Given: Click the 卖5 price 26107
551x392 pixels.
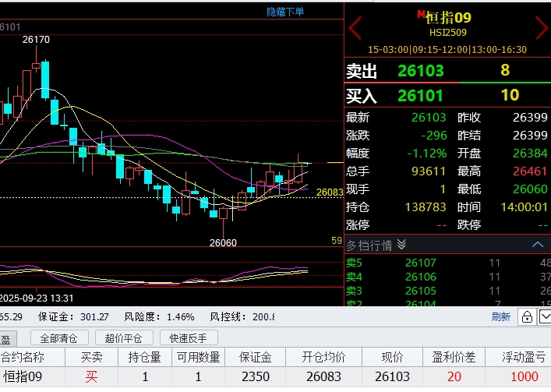Looking at the screenshot, I should pyautogui.click(x=420, y=263).
